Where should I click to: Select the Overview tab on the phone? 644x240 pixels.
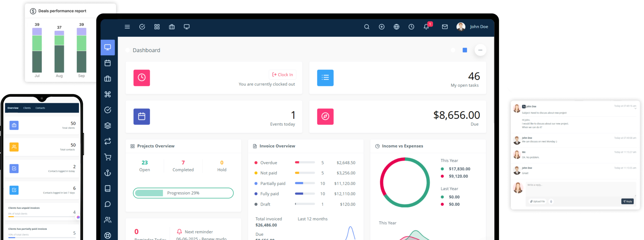click(13, 108)
